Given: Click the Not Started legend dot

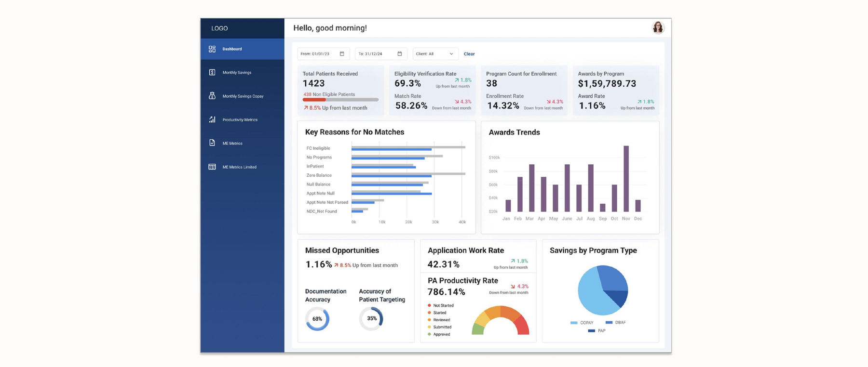Looking at the screenshot, I should [x=429, y=305].
